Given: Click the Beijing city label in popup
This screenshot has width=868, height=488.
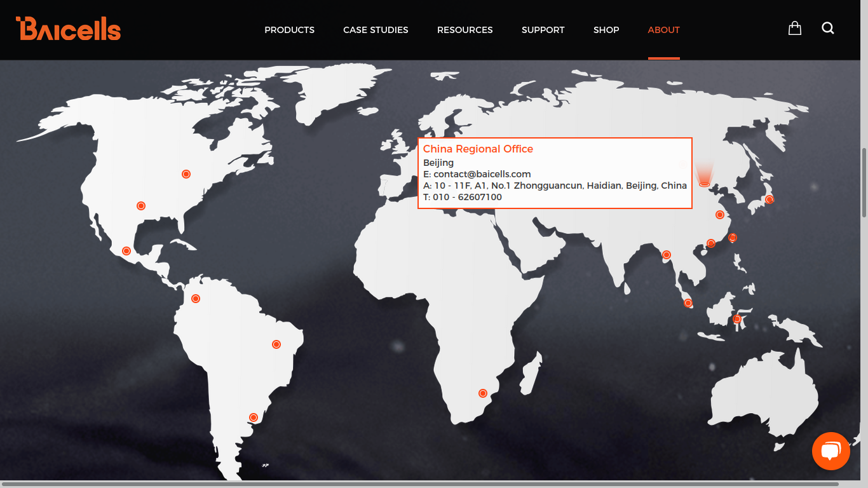Looking at the screenshot, I should click(438, 163).
